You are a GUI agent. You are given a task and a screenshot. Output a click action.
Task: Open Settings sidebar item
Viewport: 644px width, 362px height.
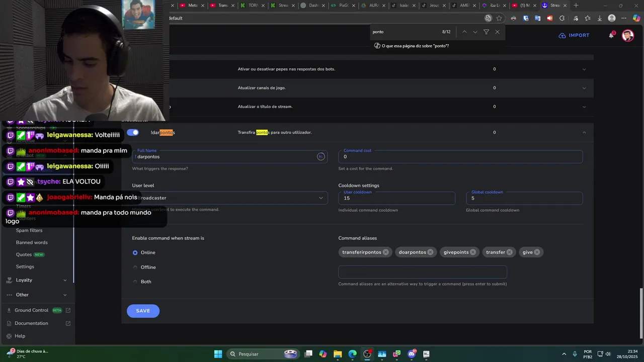point(25,266)
